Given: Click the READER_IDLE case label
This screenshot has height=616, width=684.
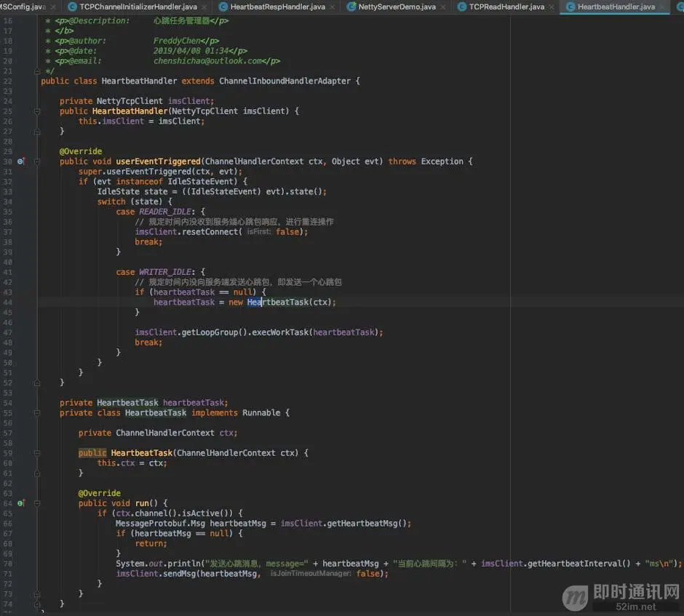Looking at the screenshot, I should click(165, 212).
